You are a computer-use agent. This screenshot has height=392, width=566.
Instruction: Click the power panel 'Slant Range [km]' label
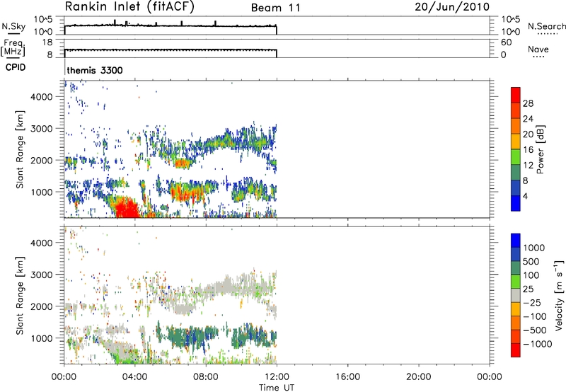[x=20, y=149]
